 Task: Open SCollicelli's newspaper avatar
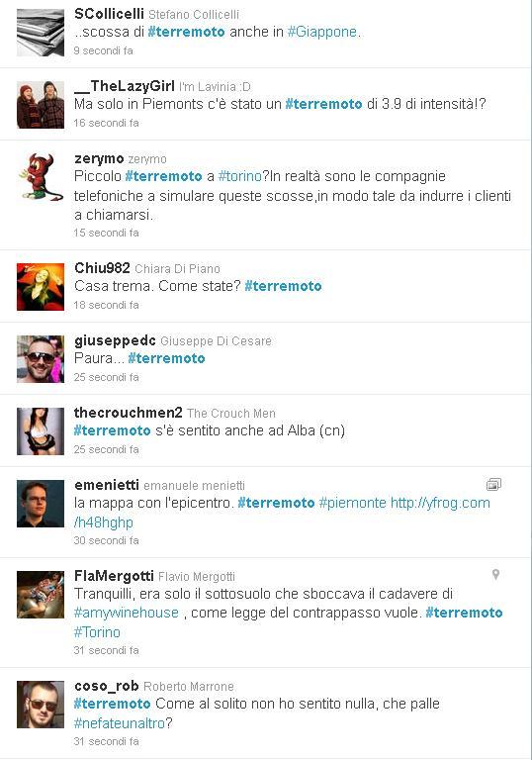tap(41, 33)
